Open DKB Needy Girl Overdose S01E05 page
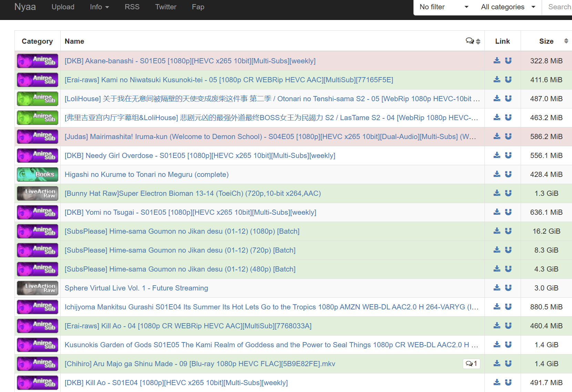Viewport: 572px width, 392px height. [200, 156]
